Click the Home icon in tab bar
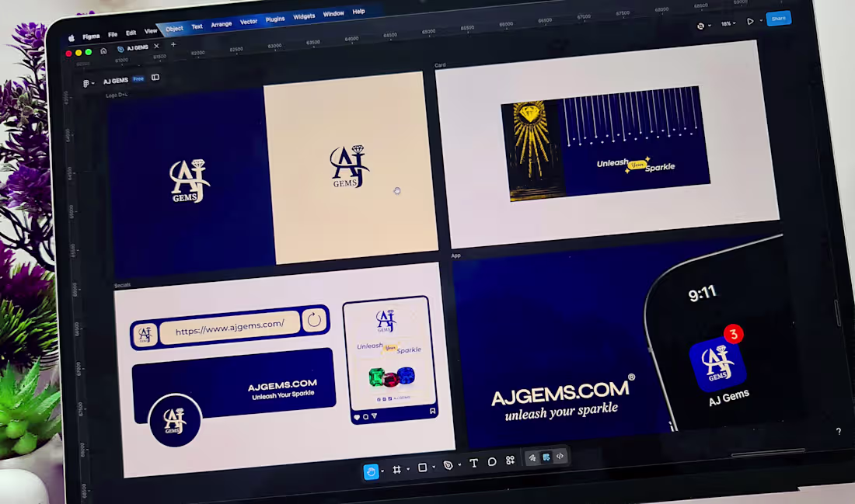 click(103, 50)
